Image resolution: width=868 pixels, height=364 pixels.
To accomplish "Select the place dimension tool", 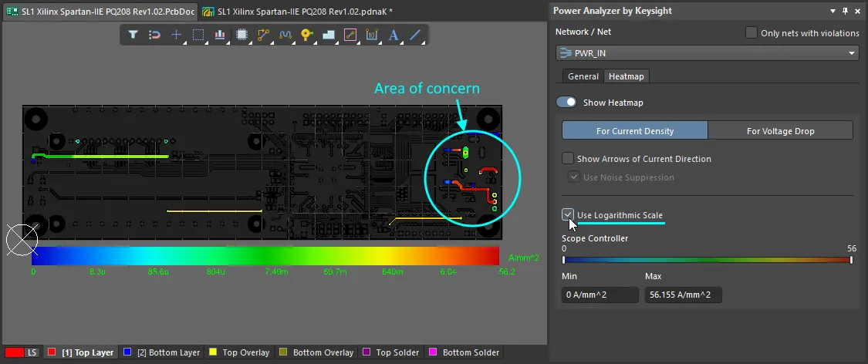I will point(372,34).
